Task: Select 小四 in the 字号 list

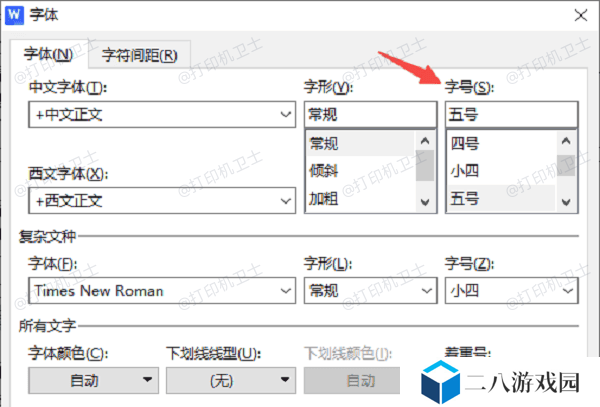Action: 501,171
